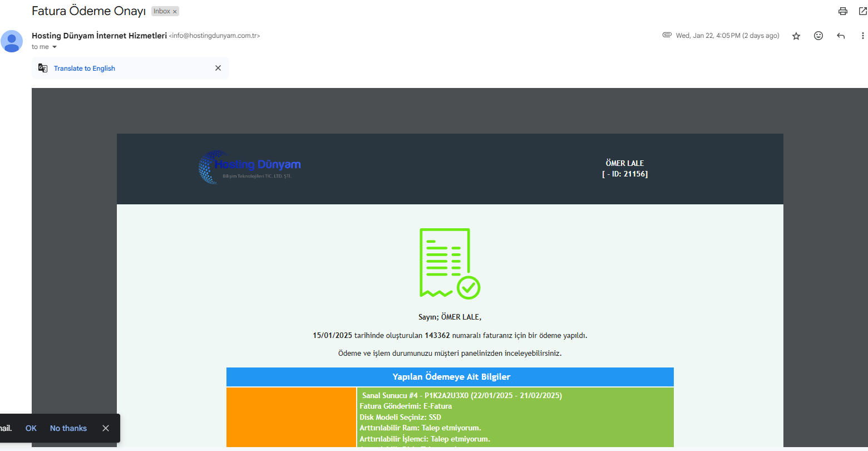Click the Fatura Gönderimi: E-Fatura line

point(406,406)
